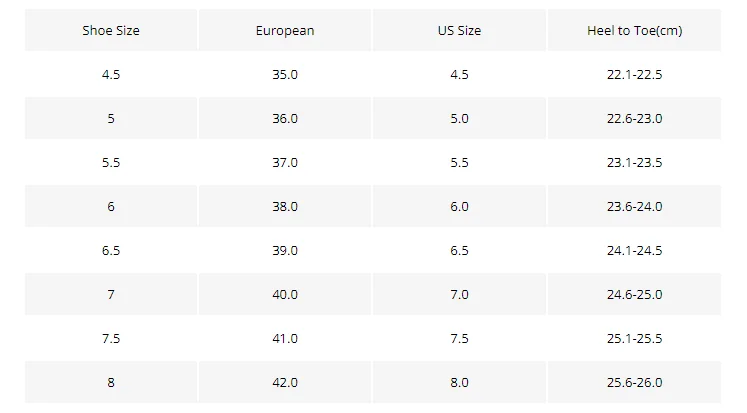Click heel to toe 22.1-22.5 cell
Viewport: 747px width, 413px height.
pyautogui.click(x=635, y=74)
